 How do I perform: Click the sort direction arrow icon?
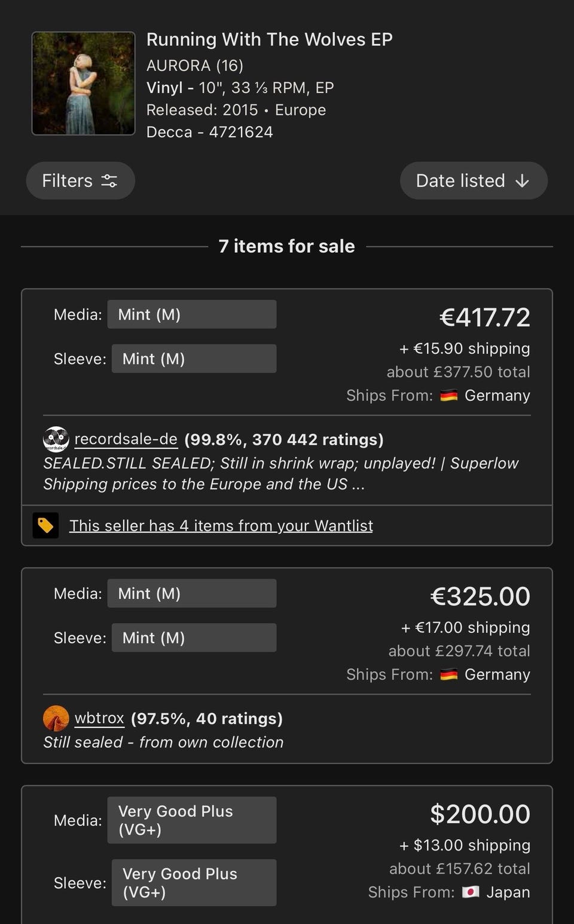tap(522, 180)
